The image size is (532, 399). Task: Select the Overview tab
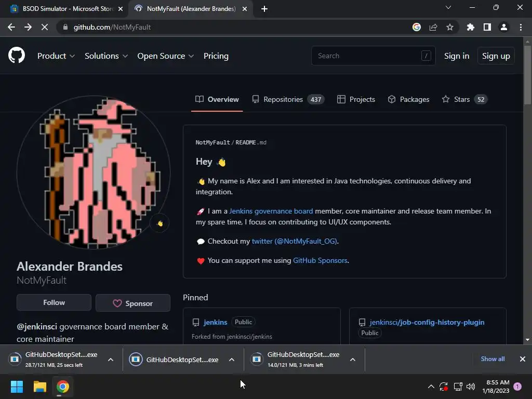pyautogui.click(x=217, y=99)
